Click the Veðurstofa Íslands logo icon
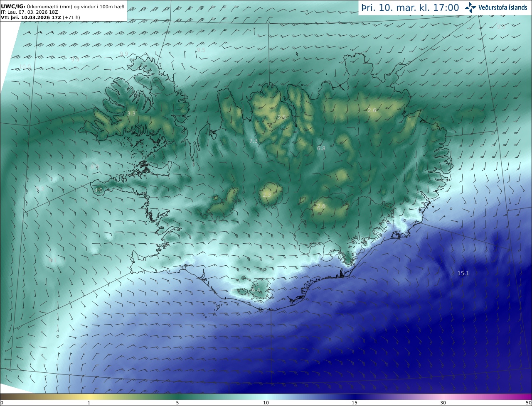Viewport: 532px width, 406px height. click(470, 7)
